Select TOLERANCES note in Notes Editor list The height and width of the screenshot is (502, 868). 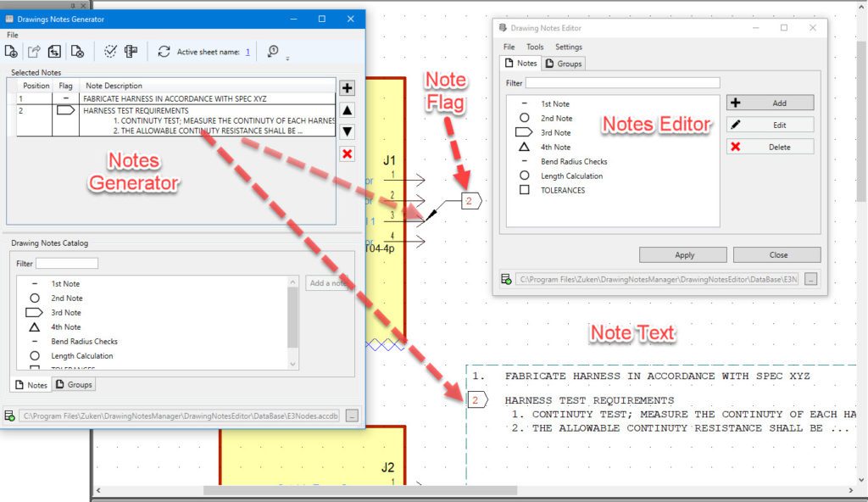click(563, 191)
